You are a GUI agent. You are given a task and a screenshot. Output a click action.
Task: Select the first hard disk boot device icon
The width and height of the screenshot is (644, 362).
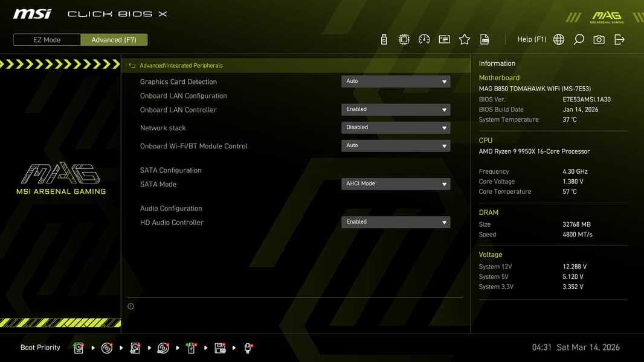[79, 348]
